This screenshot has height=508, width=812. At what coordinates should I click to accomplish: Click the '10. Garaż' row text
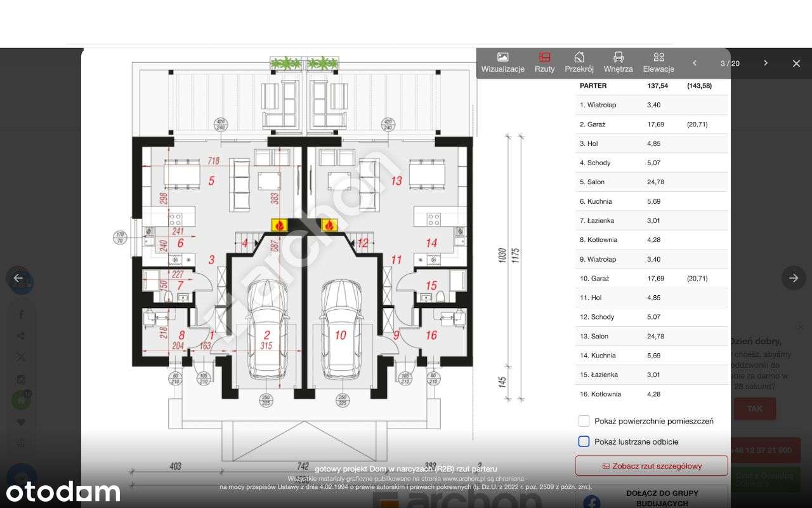(594, 278)
